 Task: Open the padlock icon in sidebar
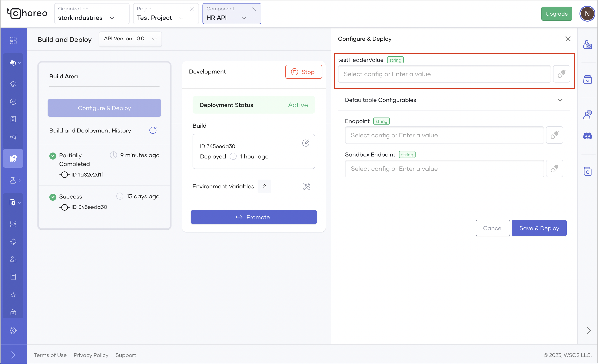click(x=13, y=312)
